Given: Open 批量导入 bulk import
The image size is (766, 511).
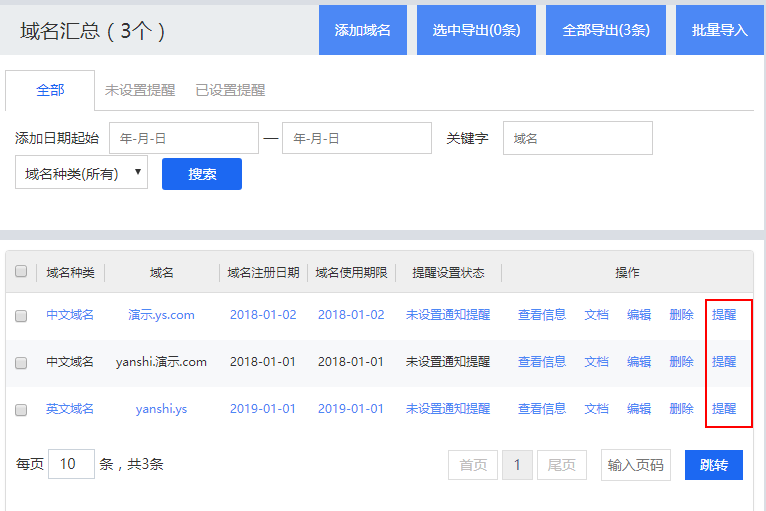Looking at the screenshot, I should click(719, 30).
